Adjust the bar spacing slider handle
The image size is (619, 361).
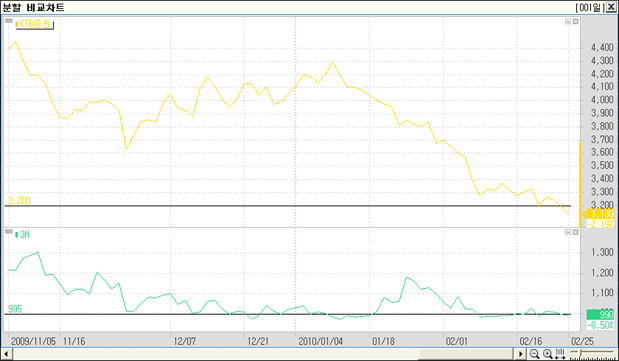coord(579,352)
